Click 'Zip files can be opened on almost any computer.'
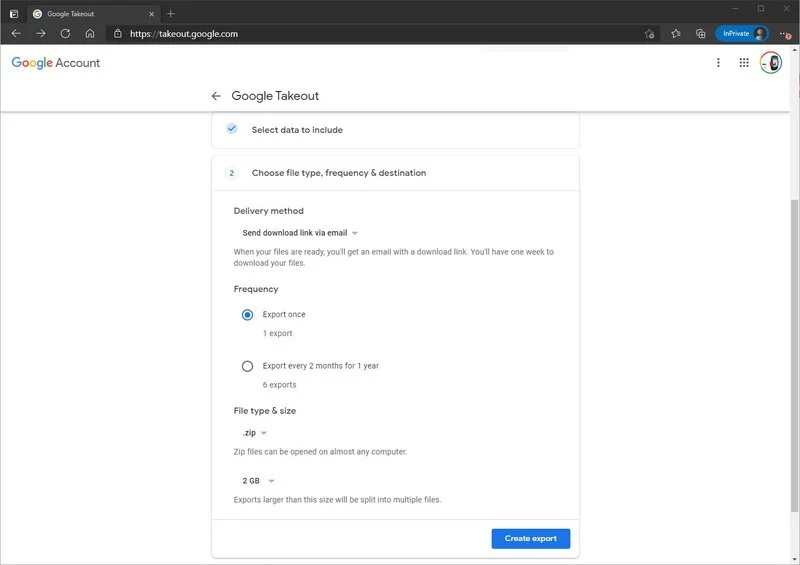 point(320,452)
